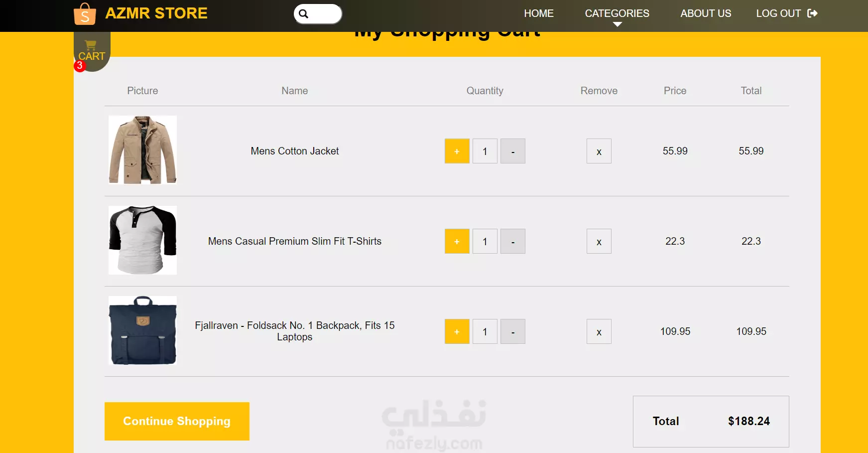Viewport: 868px width, 453px height.
Task: Click the Continue Shopping button
Action: point(177,421)
